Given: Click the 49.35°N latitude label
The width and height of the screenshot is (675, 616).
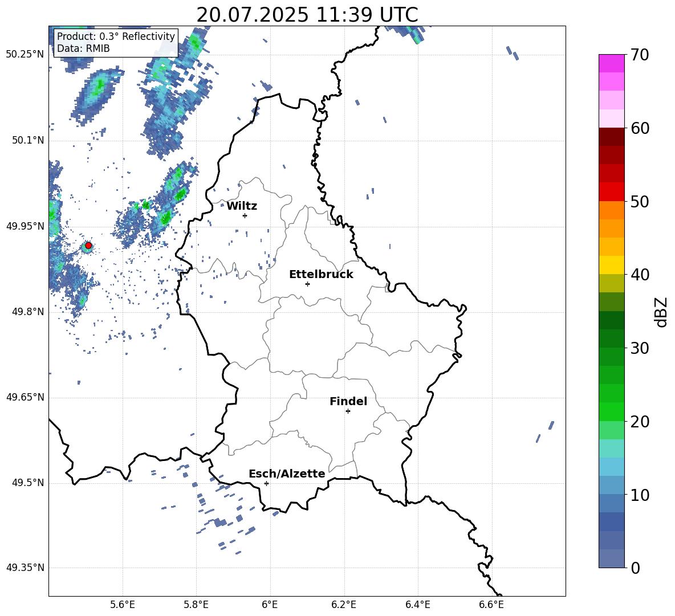Looking at the screenshot, I should 25,568.
